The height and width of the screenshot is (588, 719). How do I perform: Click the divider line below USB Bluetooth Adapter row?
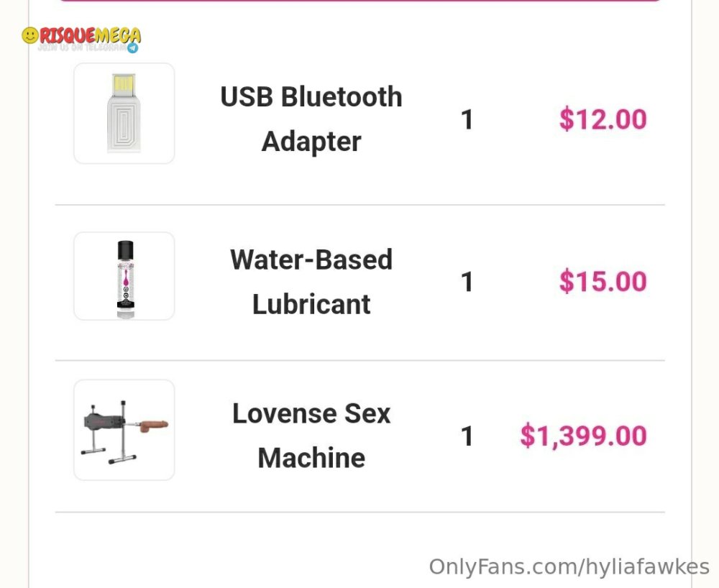[360, 205]
